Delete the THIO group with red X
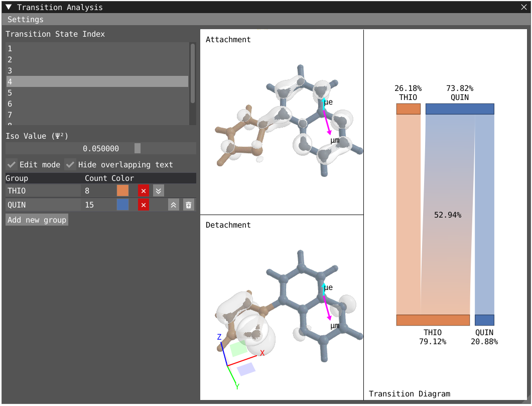 144,191
